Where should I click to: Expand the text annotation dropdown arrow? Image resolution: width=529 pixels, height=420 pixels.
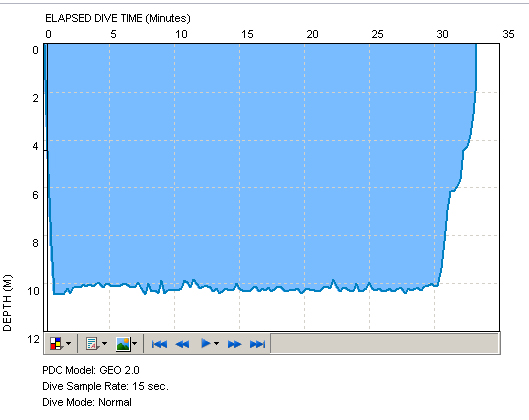104,344
